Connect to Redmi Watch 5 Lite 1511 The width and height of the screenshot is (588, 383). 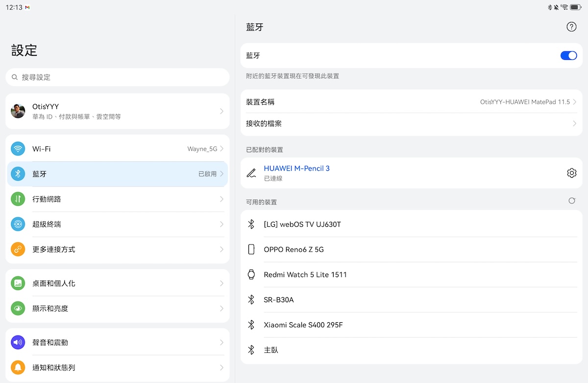coord(305,275)
